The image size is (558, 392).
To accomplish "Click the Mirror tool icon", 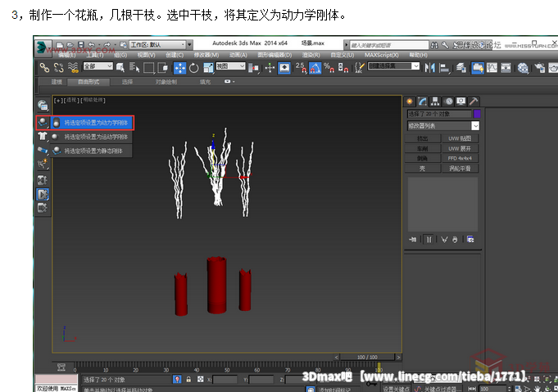I will 430,68.
